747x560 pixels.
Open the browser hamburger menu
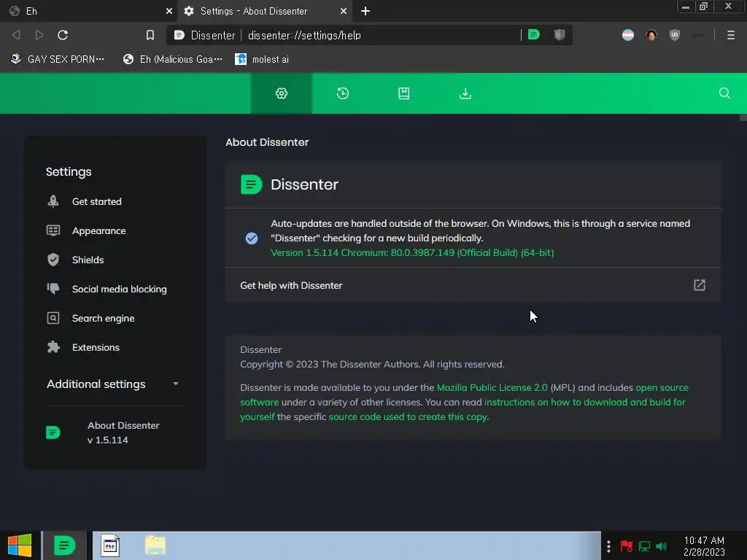click(x=731, y=35)
